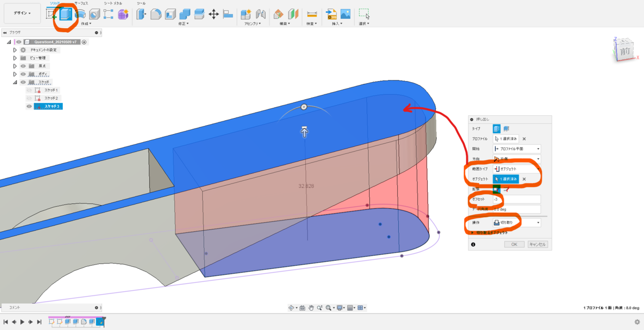Click the オフセット value field

(x=517, y=199)
